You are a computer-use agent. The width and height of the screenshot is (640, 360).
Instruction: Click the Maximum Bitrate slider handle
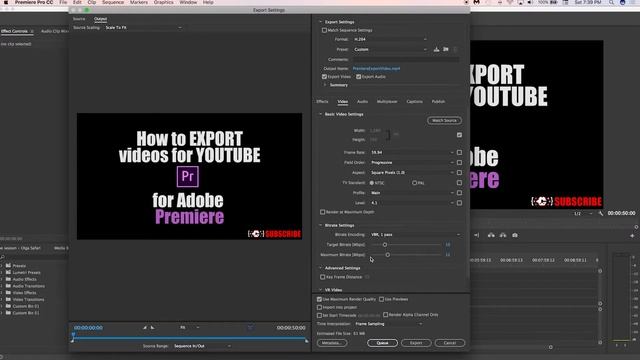[x=387, y=255]
